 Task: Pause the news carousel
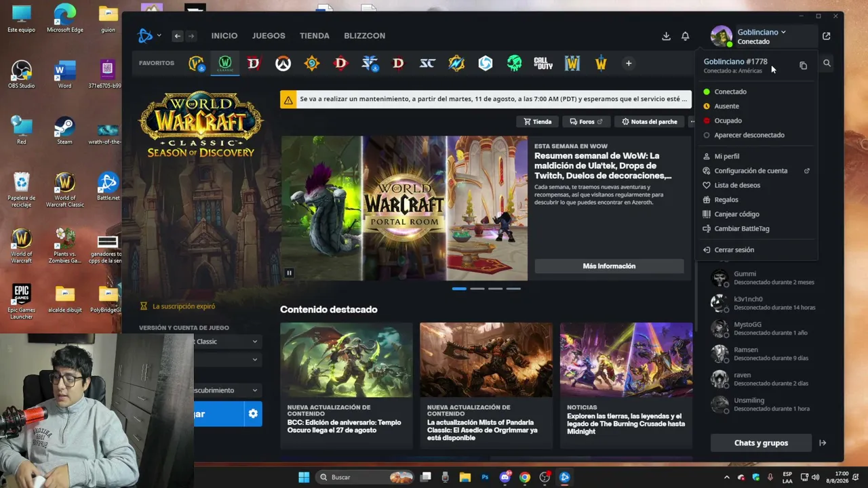289,273
